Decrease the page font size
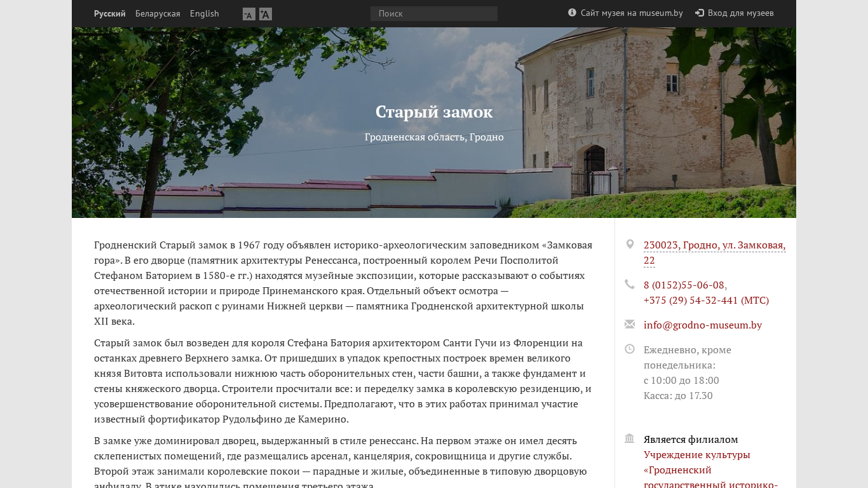This screenshot has height=488, width=868. pyautogui.click(x=249, y=14)
